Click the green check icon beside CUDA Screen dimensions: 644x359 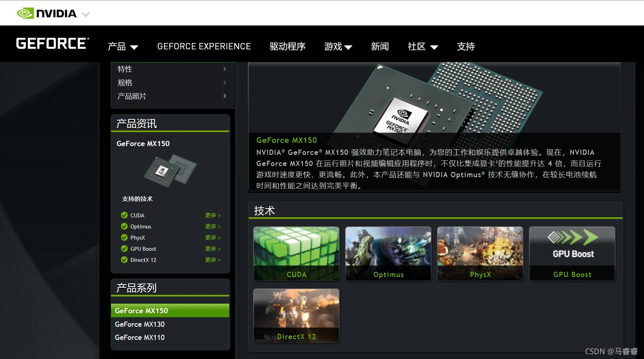(124, 215)
